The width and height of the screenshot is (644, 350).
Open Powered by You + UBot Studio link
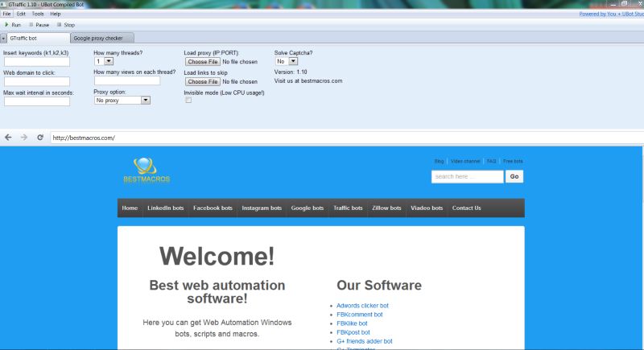611,14
